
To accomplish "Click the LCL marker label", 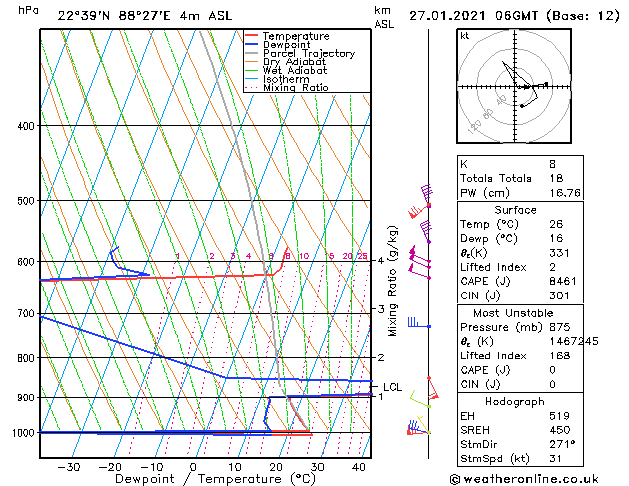I will pos(392,387).
